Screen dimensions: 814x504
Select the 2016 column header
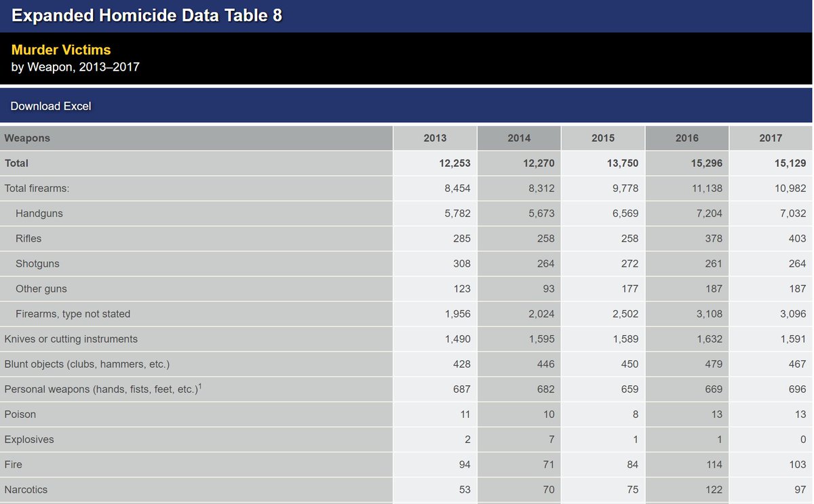[x=687, y=138]
